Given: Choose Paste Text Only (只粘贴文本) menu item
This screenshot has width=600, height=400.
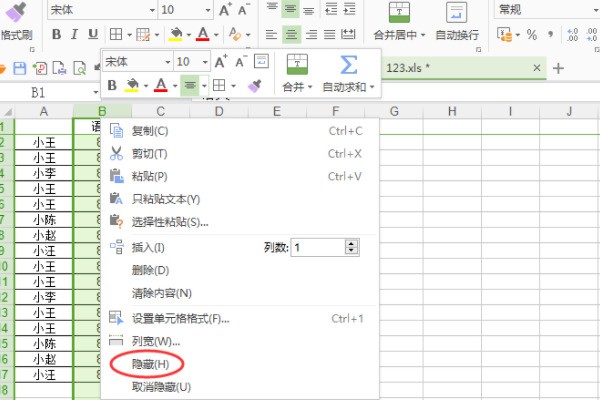Looking at the screenshot, I should [x=240, y=199].
